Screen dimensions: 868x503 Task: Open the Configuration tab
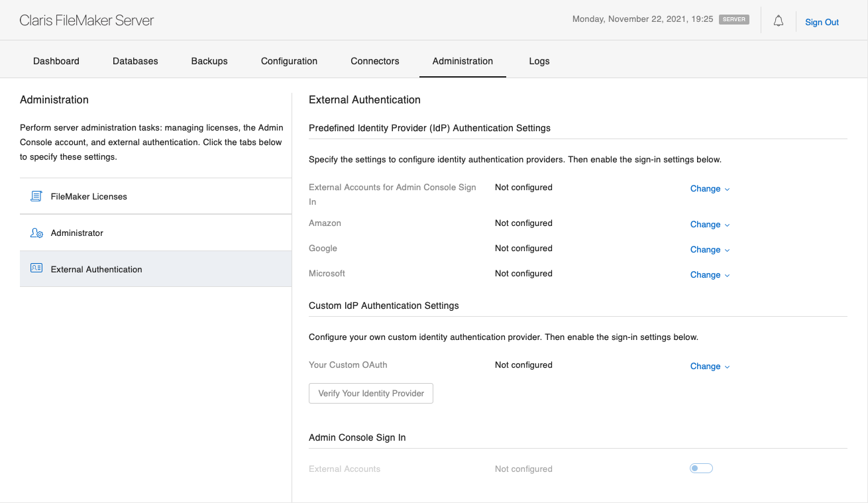pyautogui.click(x=289, y=61)
